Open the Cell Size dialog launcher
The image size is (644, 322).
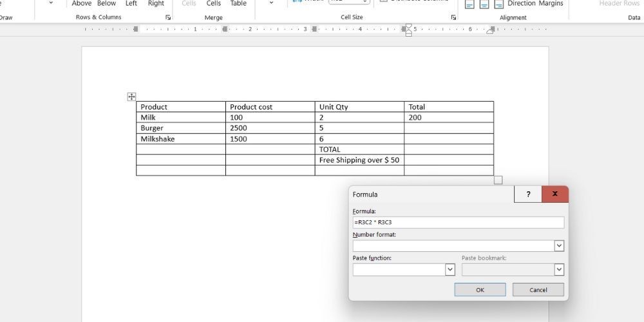(453, 17)
